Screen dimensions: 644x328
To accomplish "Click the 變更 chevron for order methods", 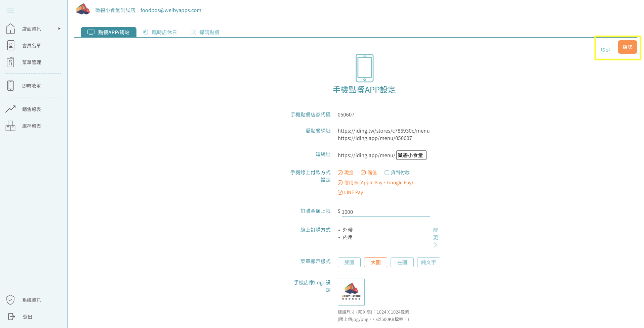I will click(435, 245).
